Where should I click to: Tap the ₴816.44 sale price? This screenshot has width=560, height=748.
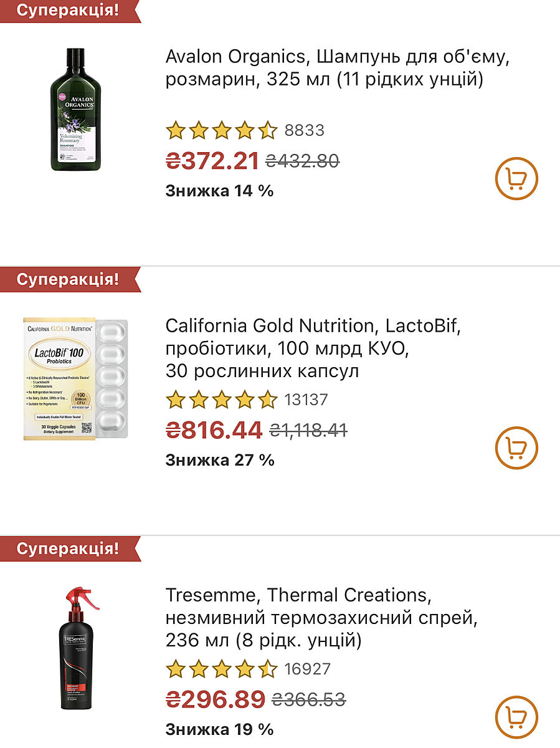[214, 430]
